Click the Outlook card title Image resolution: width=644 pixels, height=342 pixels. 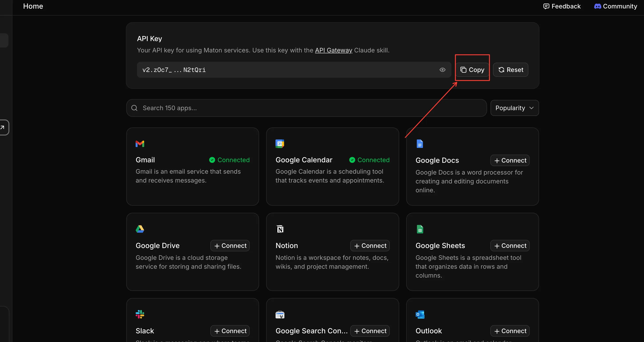[x=429, y=331]
